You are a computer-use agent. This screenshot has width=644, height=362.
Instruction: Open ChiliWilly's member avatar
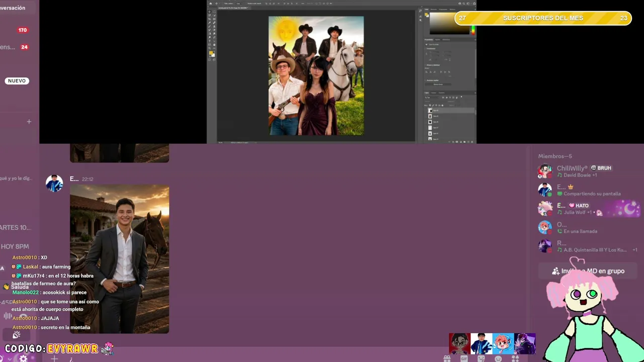[x=545, y=171]
